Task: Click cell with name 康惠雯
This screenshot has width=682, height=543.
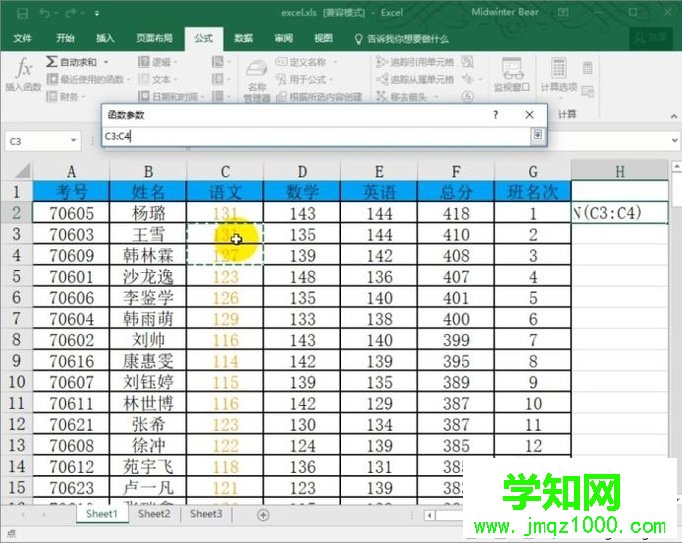Action: point(148,361)
